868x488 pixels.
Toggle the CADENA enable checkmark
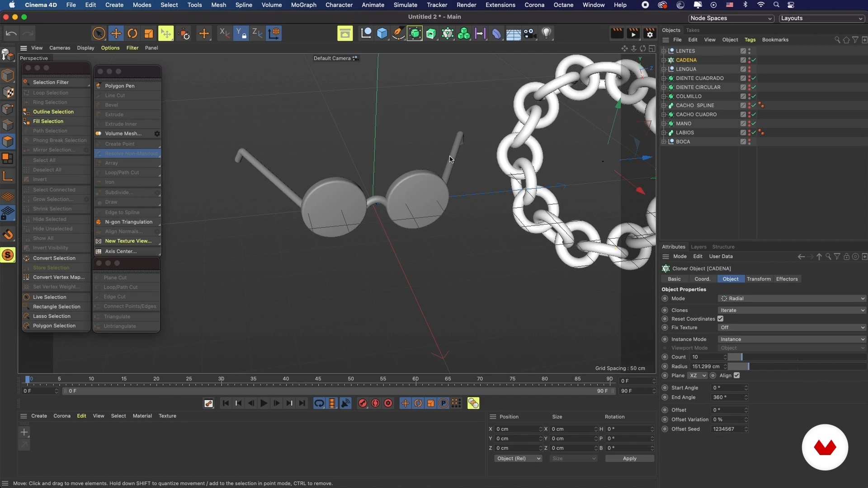click(x=755, y=60)
